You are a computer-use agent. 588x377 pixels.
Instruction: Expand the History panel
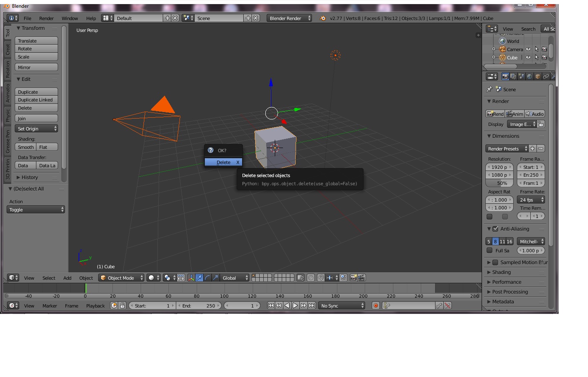(18, 177)
